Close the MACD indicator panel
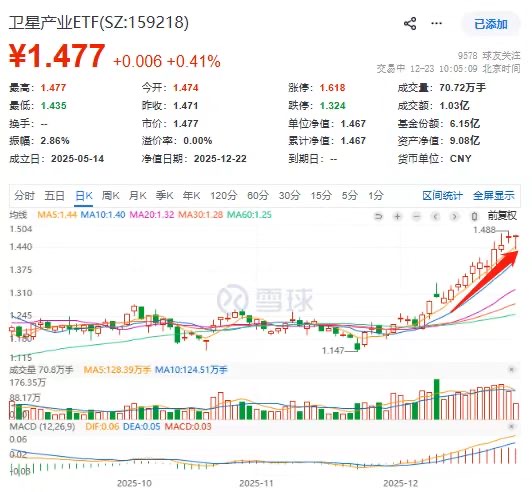Screen dimensions: 532x492 [x=511, y=426]
